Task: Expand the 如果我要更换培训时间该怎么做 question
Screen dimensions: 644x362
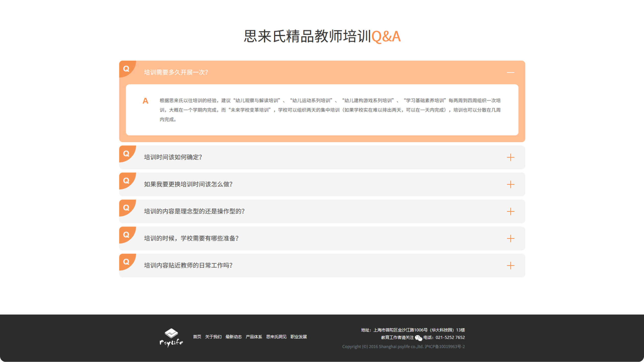Action: click(x=511, y=184)
